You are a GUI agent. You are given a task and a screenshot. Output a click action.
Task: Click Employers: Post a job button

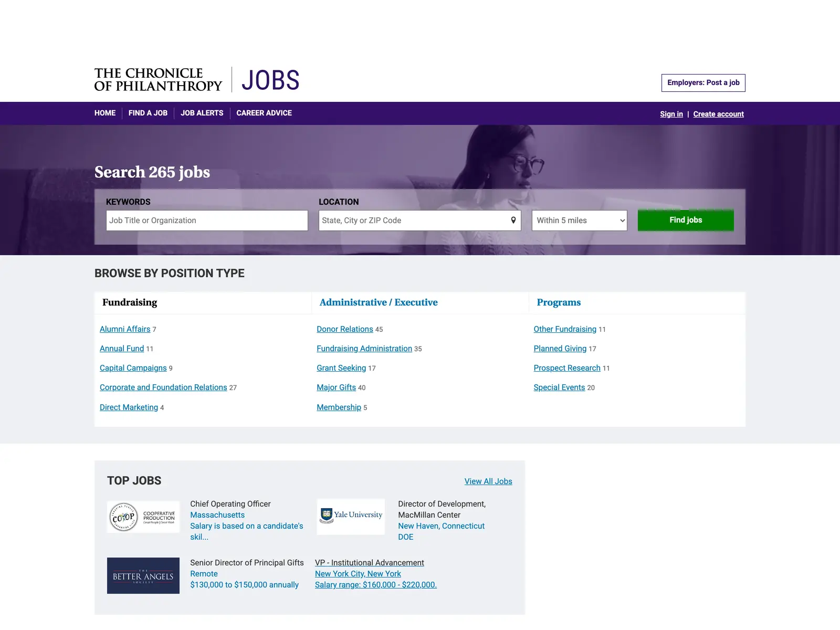pyautogui.click(x=703, y=83)
